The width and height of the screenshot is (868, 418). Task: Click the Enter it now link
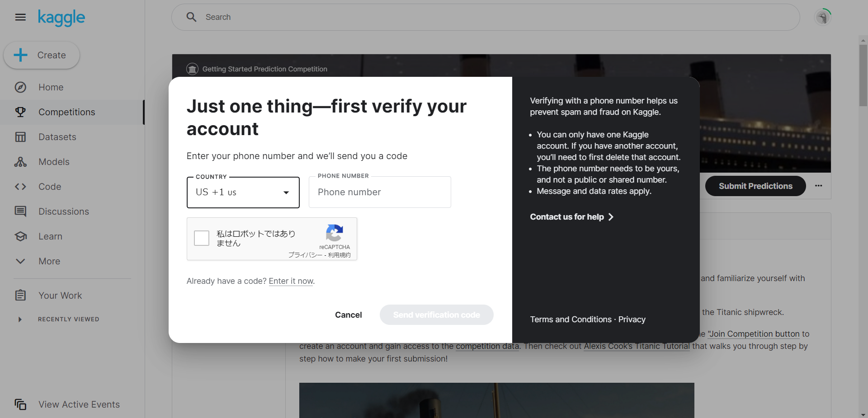(291, 281)
